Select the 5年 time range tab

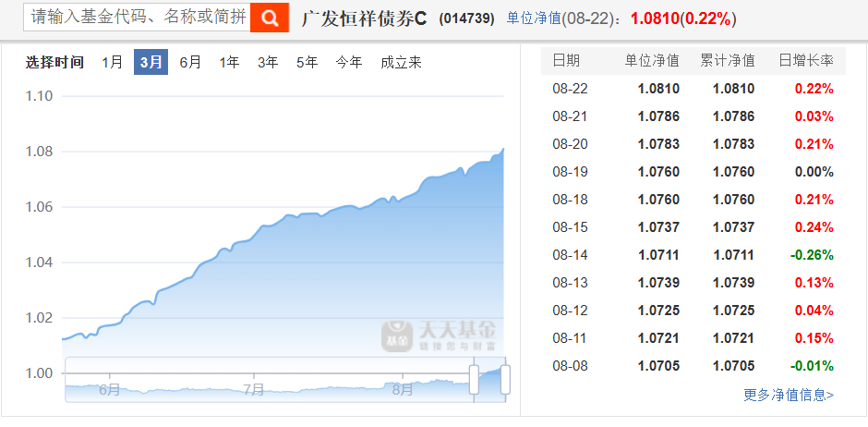tap(307, 62)
